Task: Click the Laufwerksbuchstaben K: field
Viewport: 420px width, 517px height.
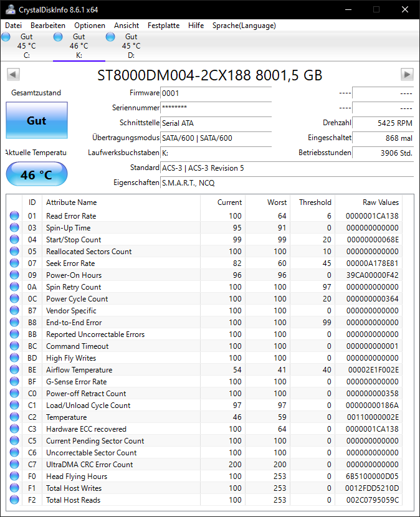Action: [216, 153]
